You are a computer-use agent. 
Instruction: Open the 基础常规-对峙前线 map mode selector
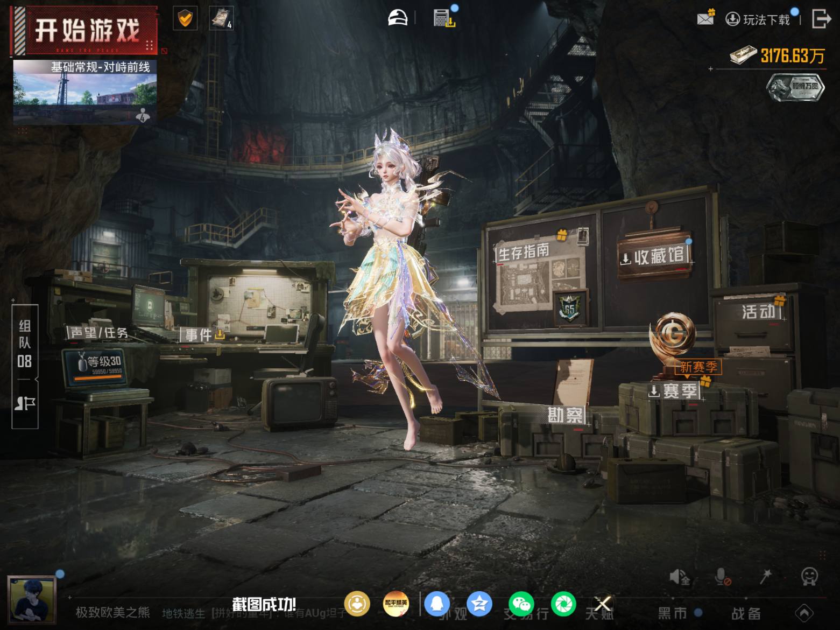coord(85,91)
